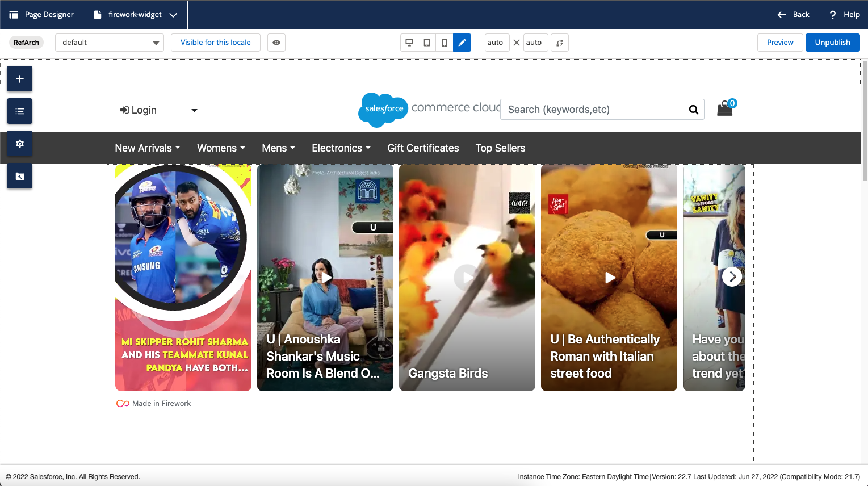The height and width of the screenshot is (486, 868).
Task: Switch to mobile phone viewport icon
Action: [x=445, y=43]
